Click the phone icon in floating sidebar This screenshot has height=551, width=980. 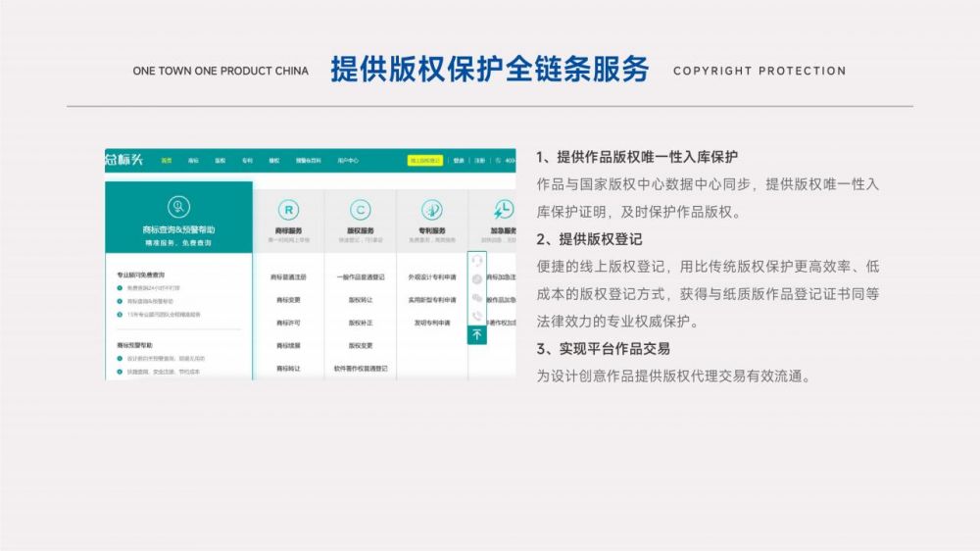[x=477, y=316]
